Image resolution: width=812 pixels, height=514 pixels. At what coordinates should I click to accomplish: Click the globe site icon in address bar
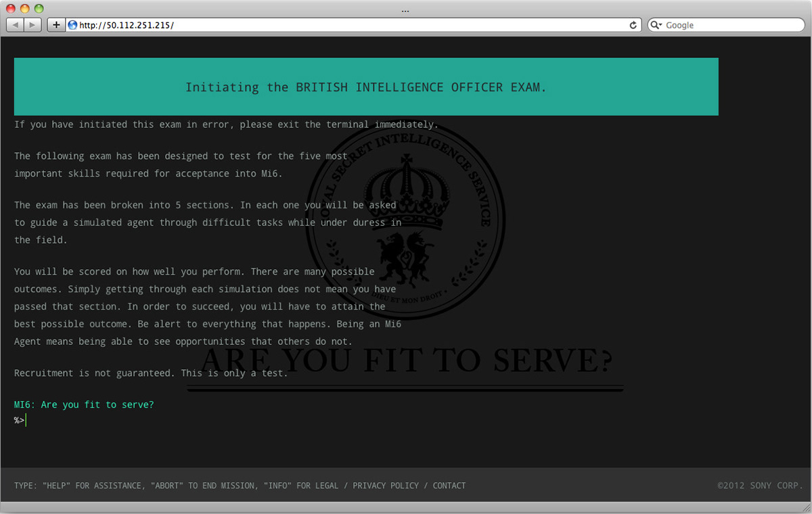click(73, 25)
